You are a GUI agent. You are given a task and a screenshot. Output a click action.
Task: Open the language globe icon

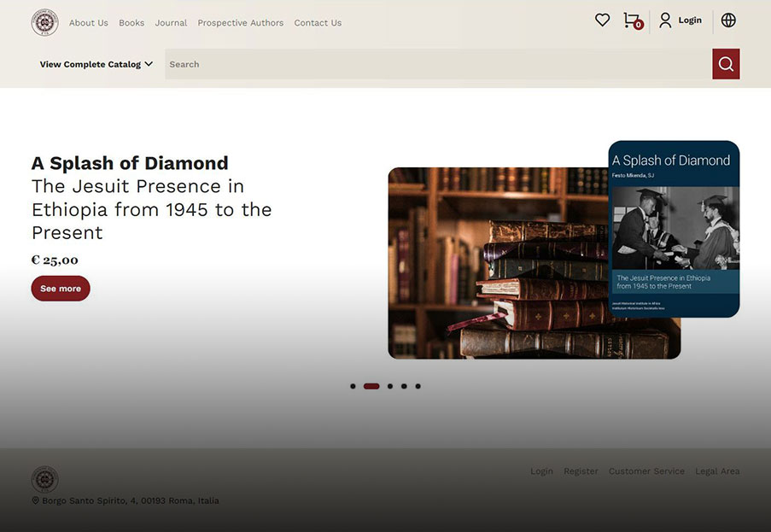pyautogui.click(x=728, y=20)
